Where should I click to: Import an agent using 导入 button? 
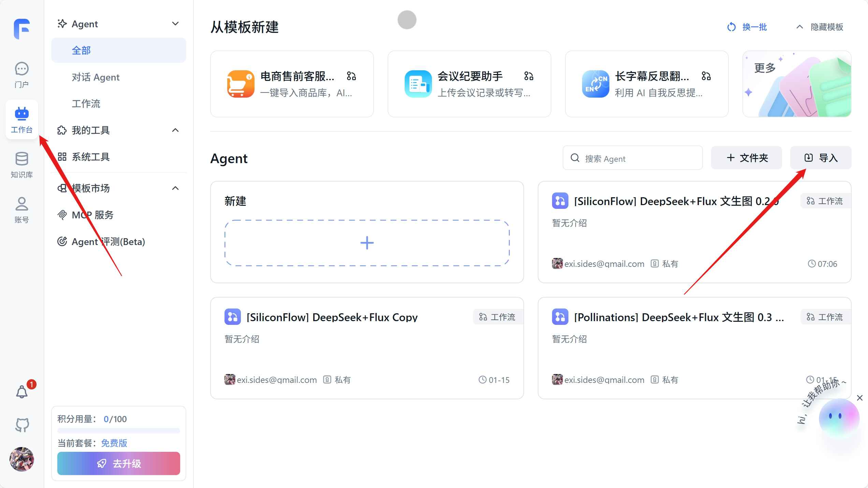click(x=821, y=158)
